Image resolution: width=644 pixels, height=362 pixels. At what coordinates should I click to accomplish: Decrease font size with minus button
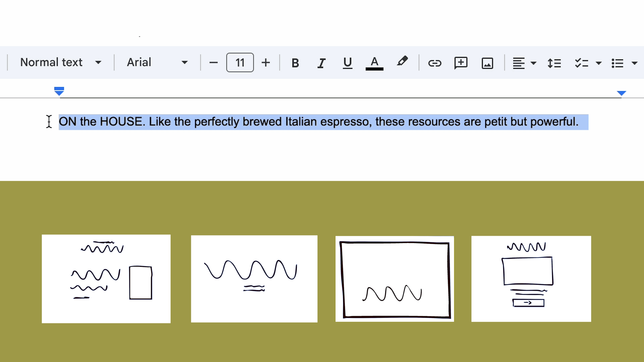pyautogui.click(x=213, y=63)
